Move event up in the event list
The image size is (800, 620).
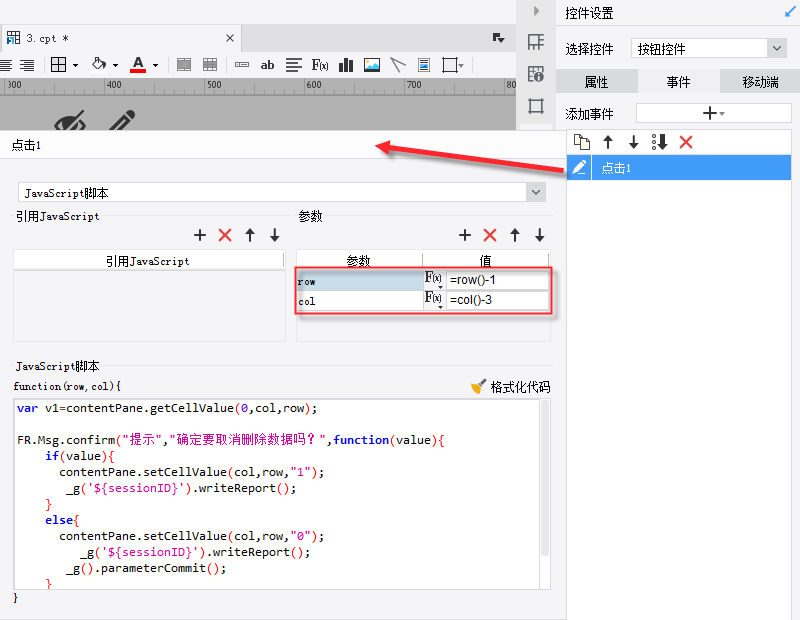tap(608, 142)
